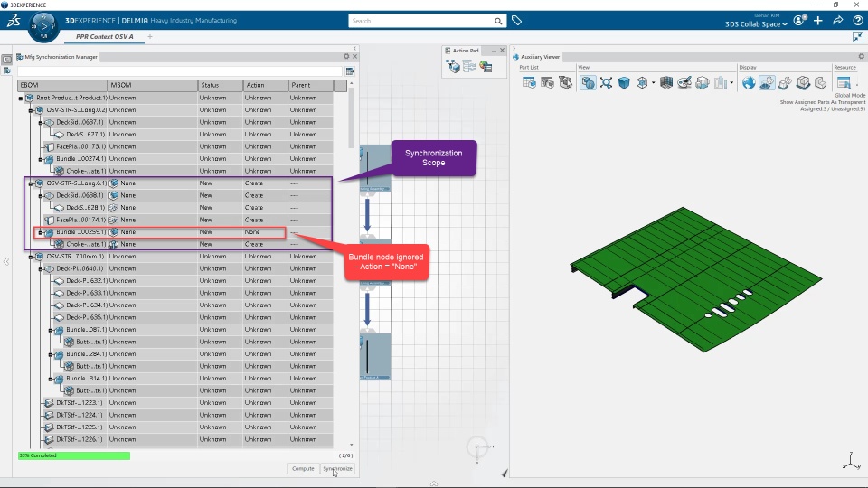Click the Share arrow icon

[x=838, y=21]
